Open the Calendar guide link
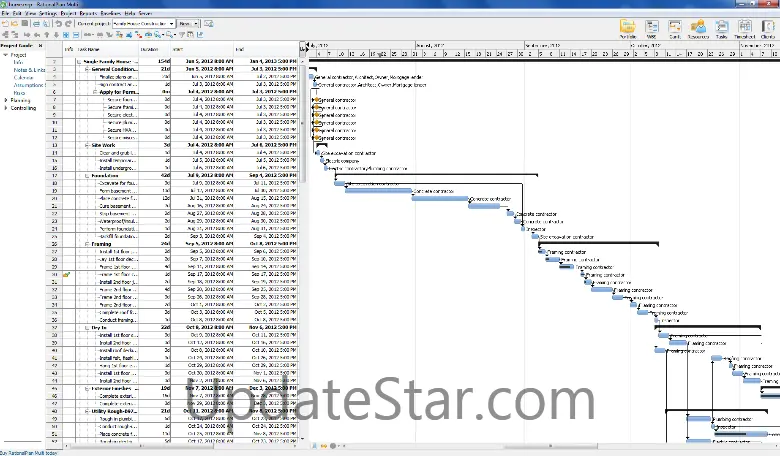 pyautogui.click(x=23, y=78)
